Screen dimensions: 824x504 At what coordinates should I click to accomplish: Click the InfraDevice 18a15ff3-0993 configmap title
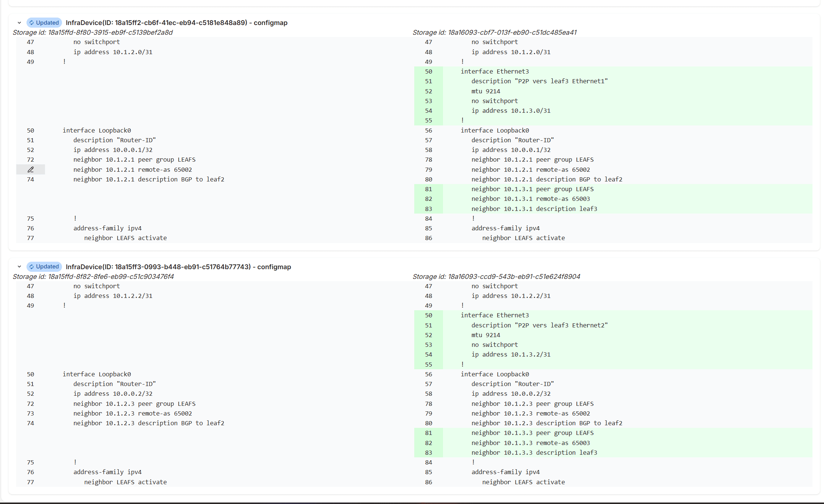178,267
